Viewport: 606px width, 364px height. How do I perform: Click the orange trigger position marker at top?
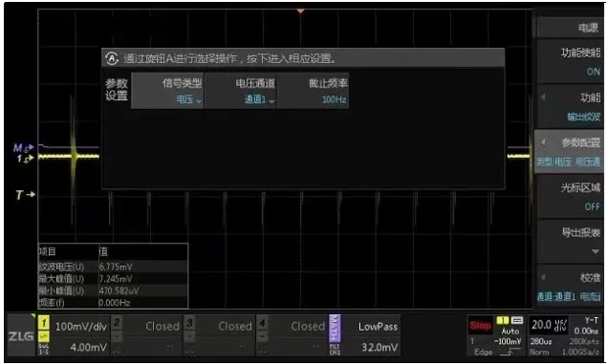[x=301, y=11]
